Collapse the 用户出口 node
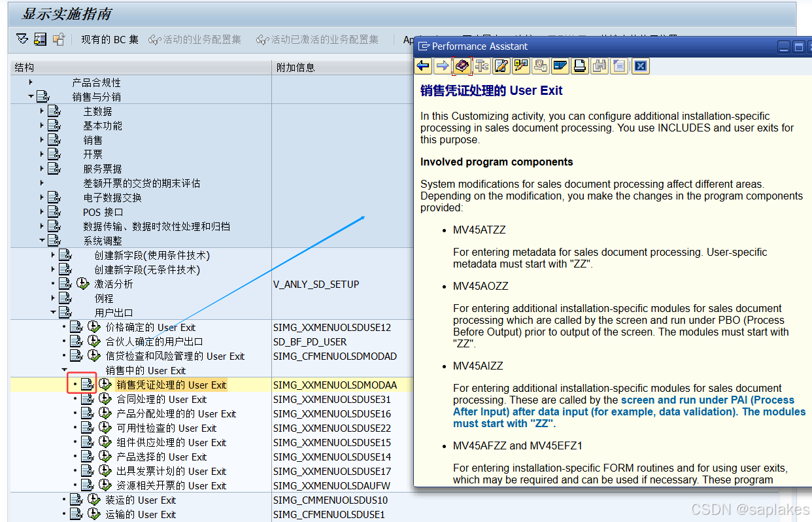Image resolution: width=812 pixels, height=522 pixels. coord(53,313)
